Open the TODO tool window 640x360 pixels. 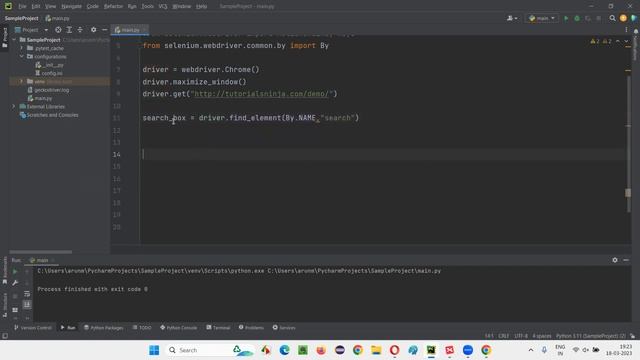(142, 328)
